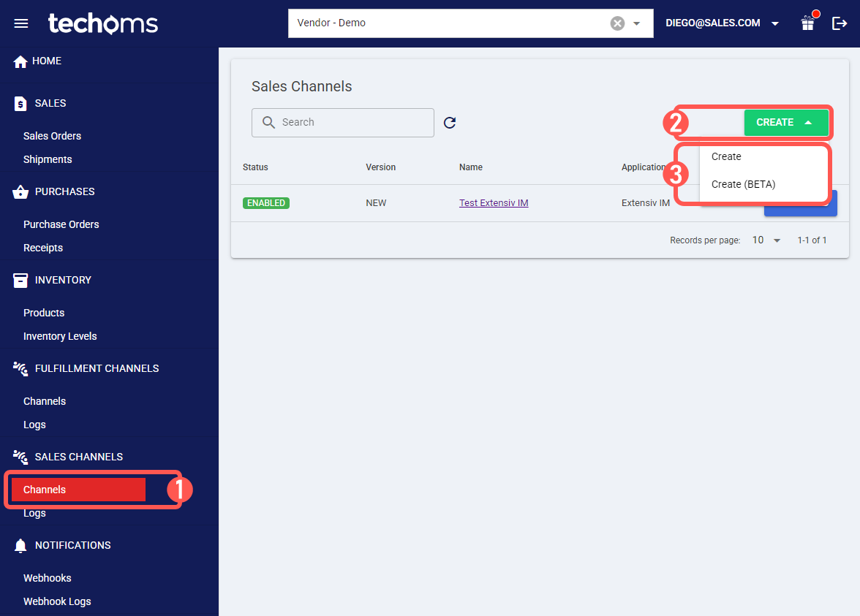
Task: Click the Inventory archive box icon
Action: [x=20, y=280]
